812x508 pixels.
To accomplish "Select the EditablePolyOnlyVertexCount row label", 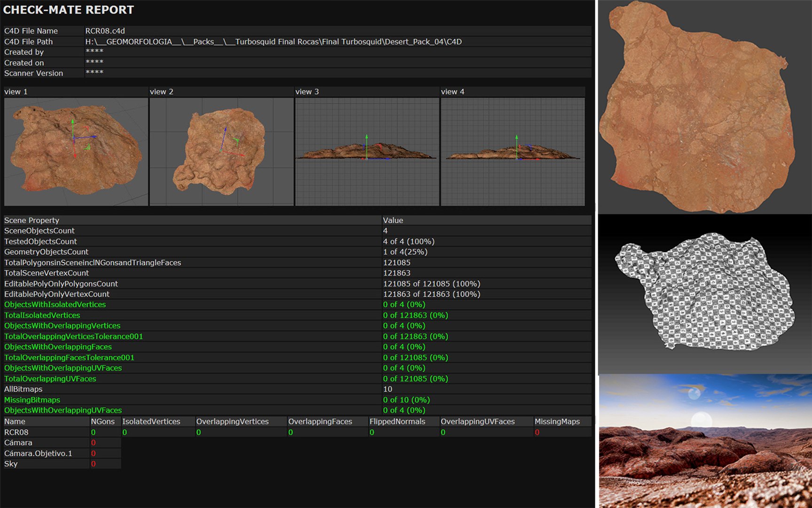I will [x=57, y=294].
